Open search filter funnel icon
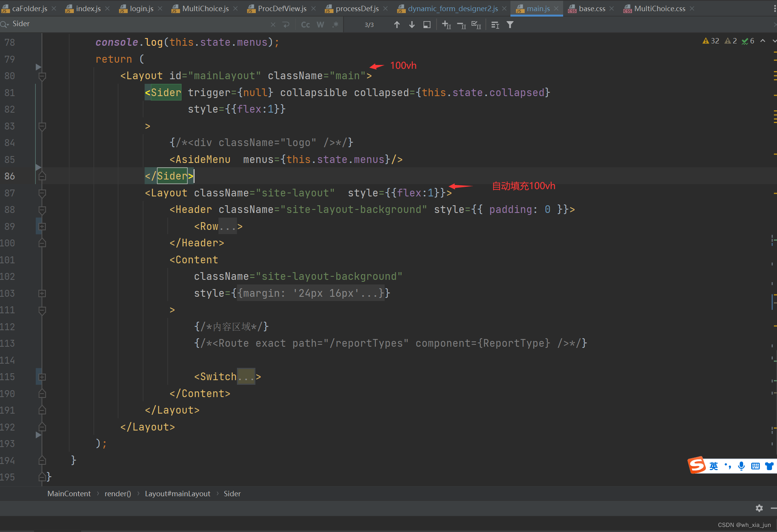777x532 pixels. coord(510,25)
